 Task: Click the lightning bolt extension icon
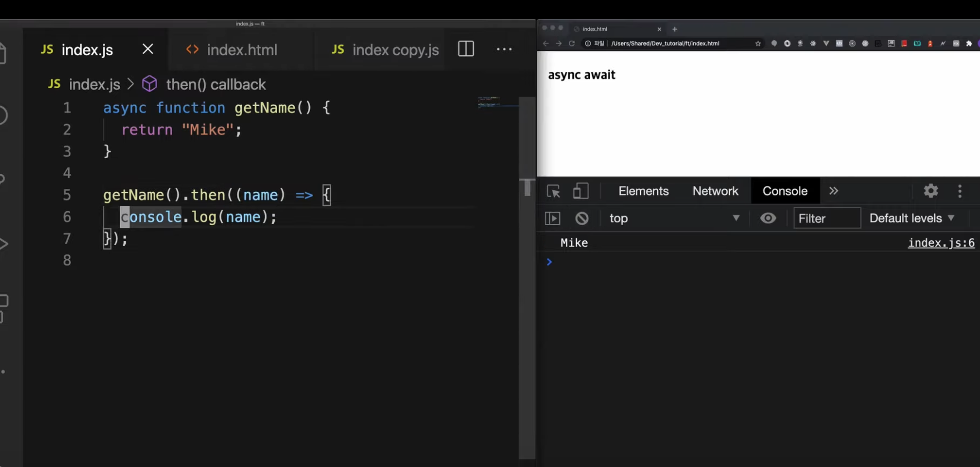[943, 44]
